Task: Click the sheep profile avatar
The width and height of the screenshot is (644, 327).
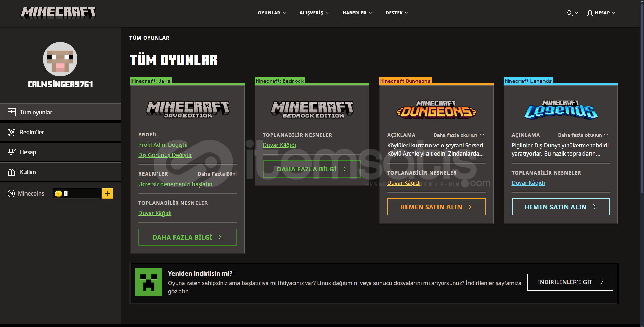Action: 60,59
